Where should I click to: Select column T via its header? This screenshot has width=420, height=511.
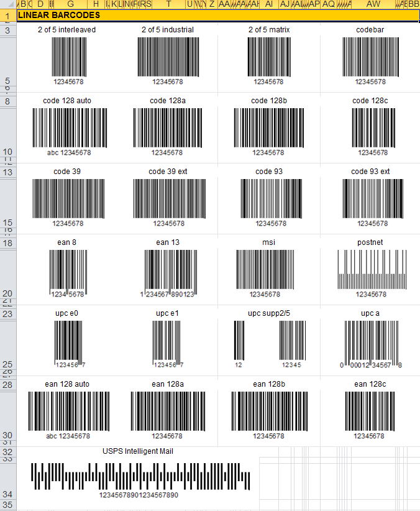pyautogui.click(x=168, y=4)
